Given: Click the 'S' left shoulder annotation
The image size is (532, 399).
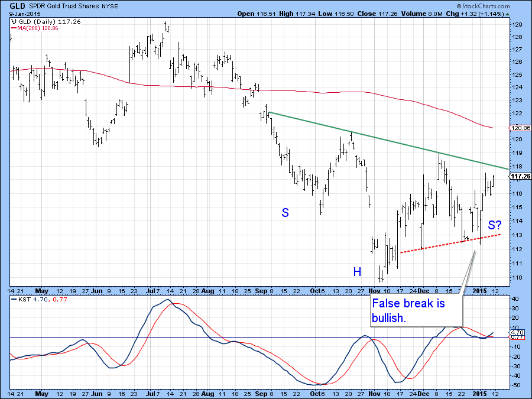Looking at the screenshot, I should tap(285, 213).
